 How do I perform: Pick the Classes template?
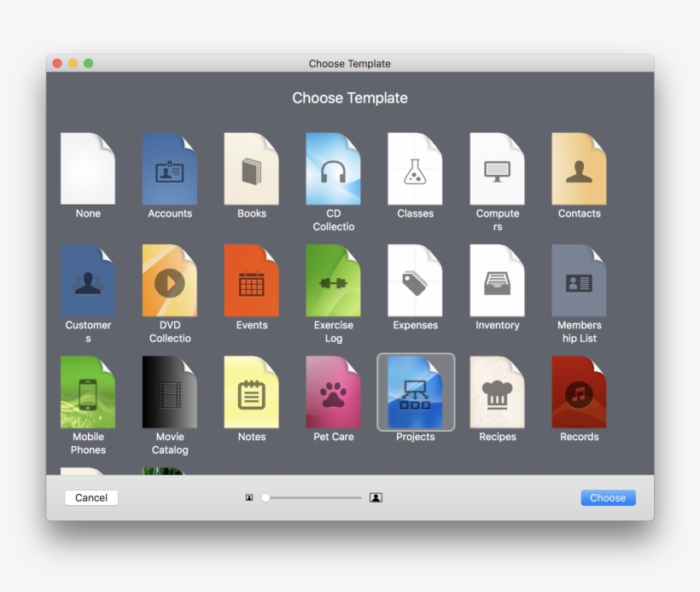coord(415,167)
